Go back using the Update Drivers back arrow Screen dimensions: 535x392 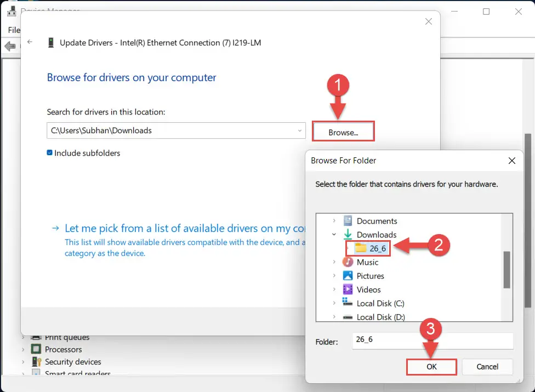click(30, 42)
